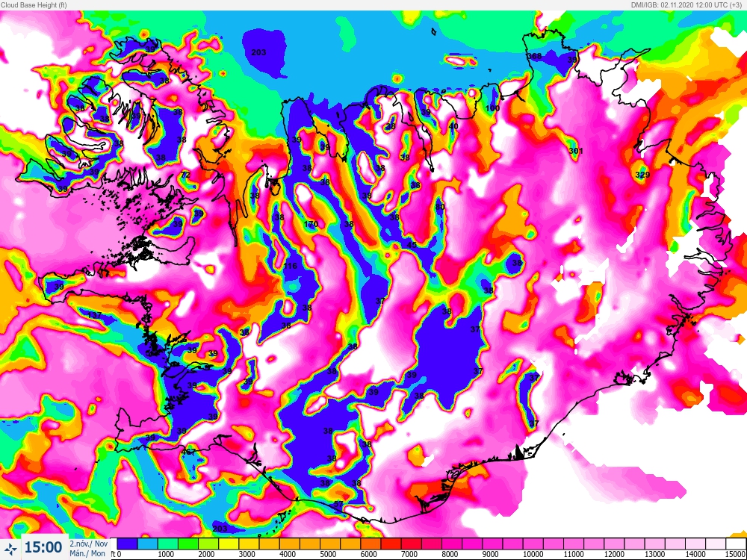Click the 329 cloud base value

click(642, 175)
